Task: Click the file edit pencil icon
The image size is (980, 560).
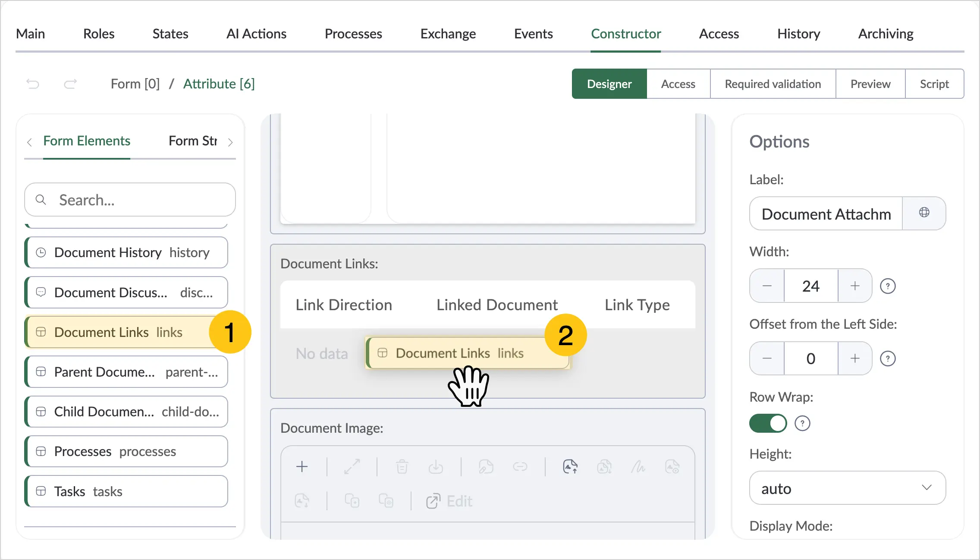Action: [x=486, y=466]
